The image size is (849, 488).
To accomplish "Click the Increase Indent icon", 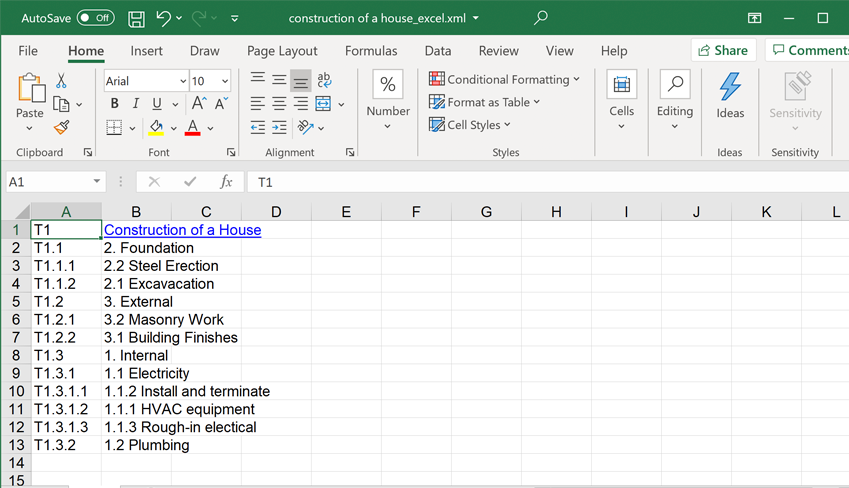I will tap(280, 128).
